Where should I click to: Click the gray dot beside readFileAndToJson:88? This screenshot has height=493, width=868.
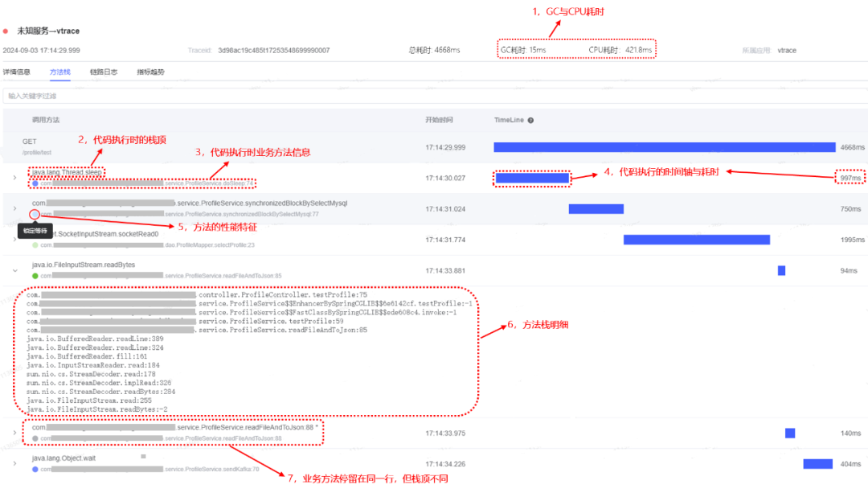pyautogui.click(x=35, y=438)
